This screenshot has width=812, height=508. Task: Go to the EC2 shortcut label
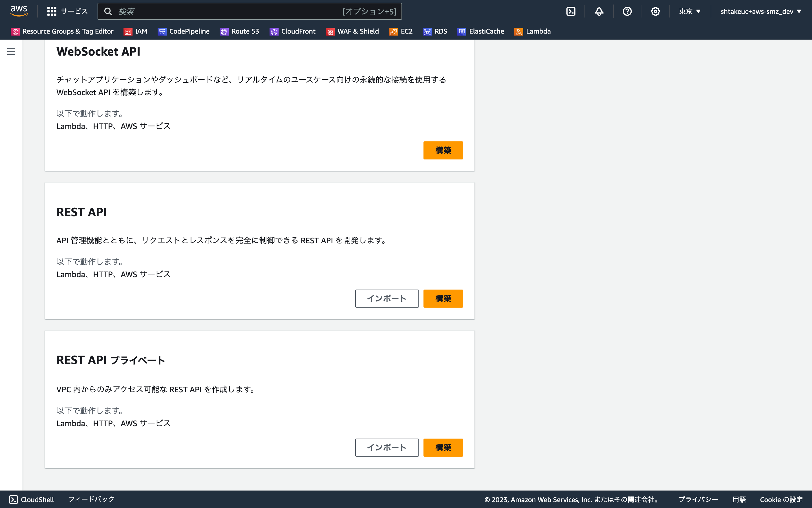coord(407,31)
